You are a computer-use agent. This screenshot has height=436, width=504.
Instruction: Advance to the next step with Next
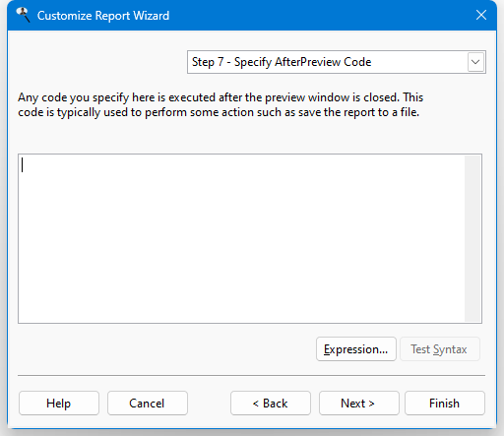click(x=359, y=403)
